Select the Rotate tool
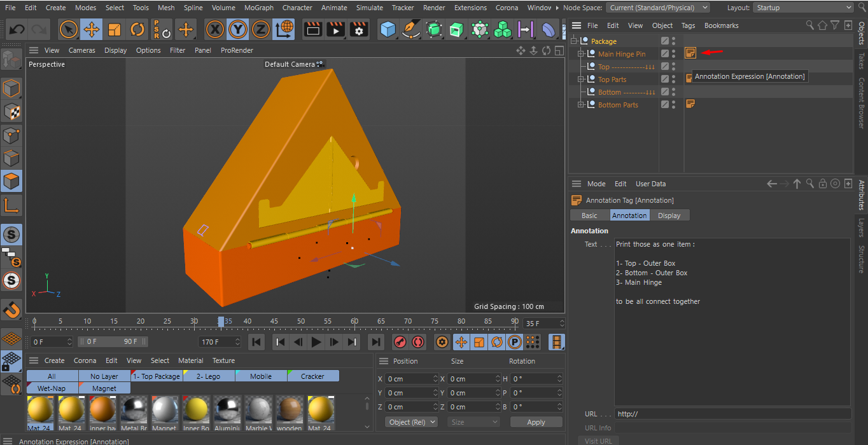Screen dimensions: 868x445 coord(137,29)
